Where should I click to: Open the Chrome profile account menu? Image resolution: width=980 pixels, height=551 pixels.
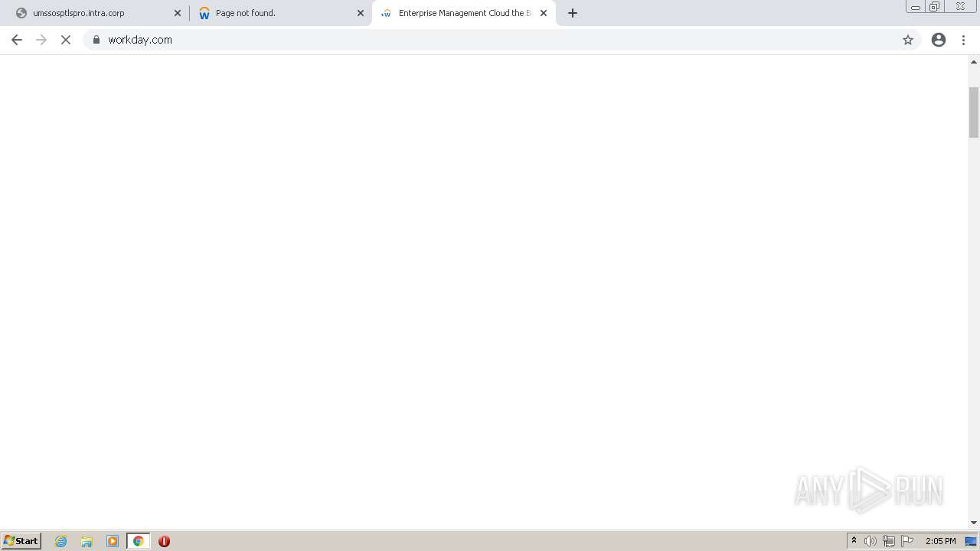tap(939, 40)
